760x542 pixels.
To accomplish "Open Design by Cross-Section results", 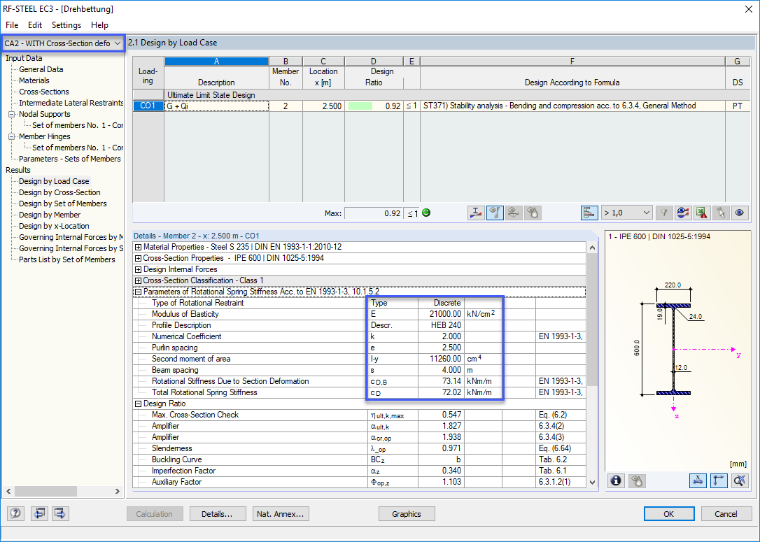I will (59, 192).
